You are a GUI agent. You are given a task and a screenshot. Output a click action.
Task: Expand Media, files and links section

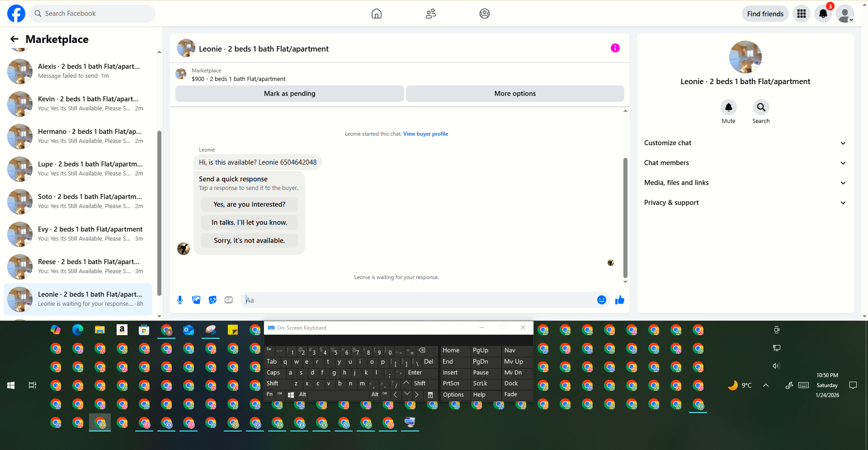(745, 183)
